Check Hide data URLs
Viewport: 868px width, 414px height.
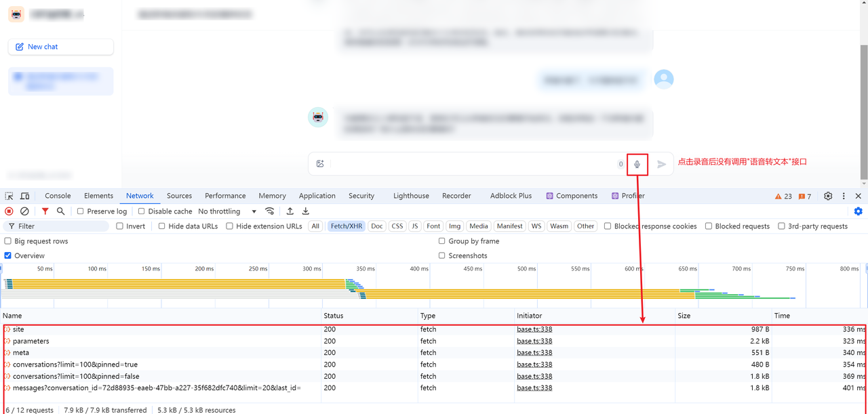[x=161, y=226]
